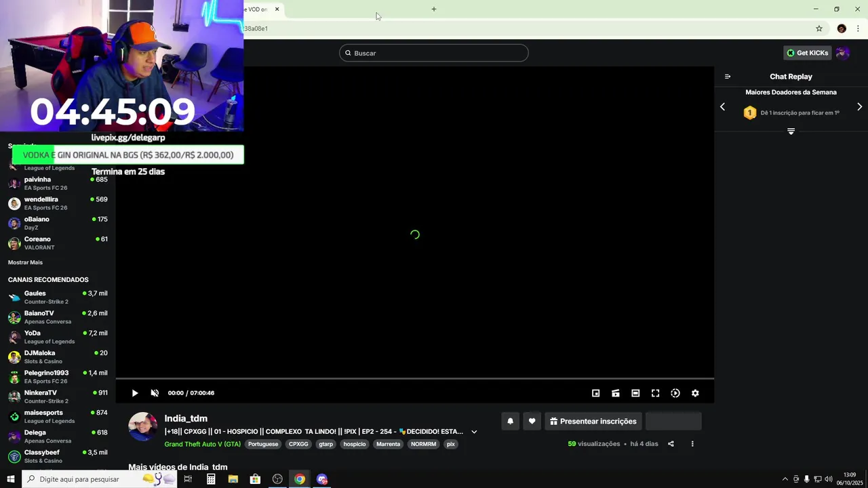Open Chrome three-dot menu
Image resolution: width=868 pixels, height=488 pixels.
859,28
